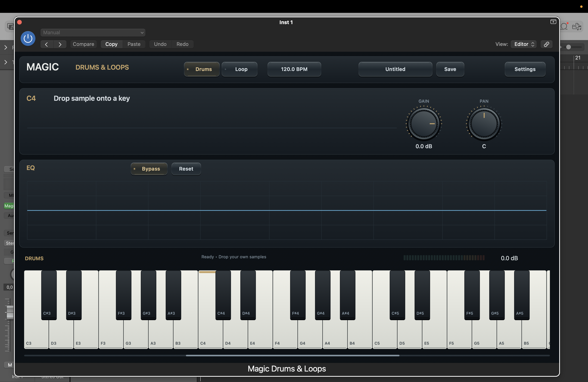This screenshot has height=382, width=588.
Task: Switch to Drums mode
Action: click(202, 69)
